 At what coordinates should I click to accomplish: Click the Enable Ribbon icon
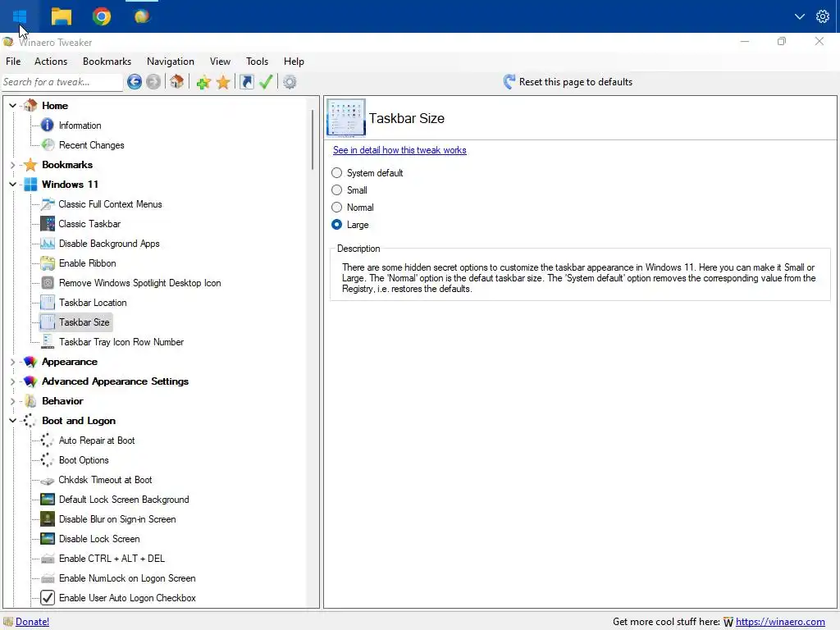point(48,263)
